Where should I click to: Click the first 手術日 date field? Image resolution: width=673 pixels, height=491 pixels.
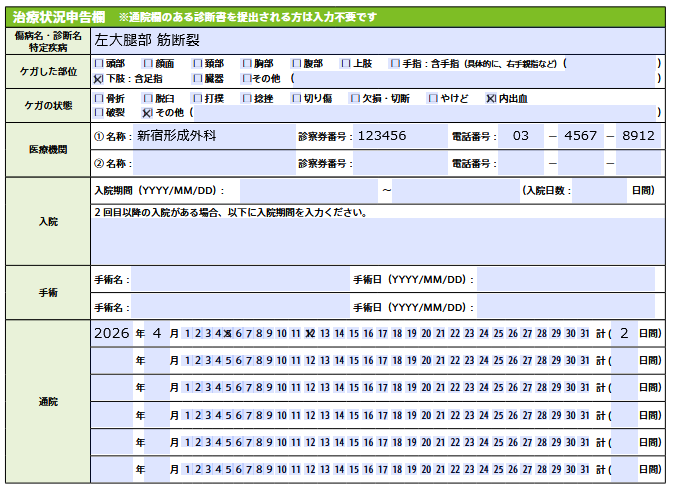point(566,279)
